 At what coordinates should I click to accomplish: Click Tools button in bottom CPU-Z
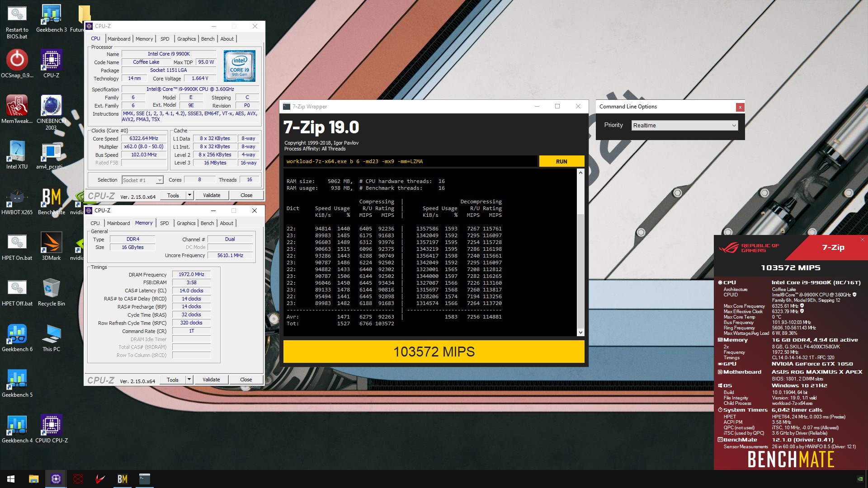pos(173,380)
